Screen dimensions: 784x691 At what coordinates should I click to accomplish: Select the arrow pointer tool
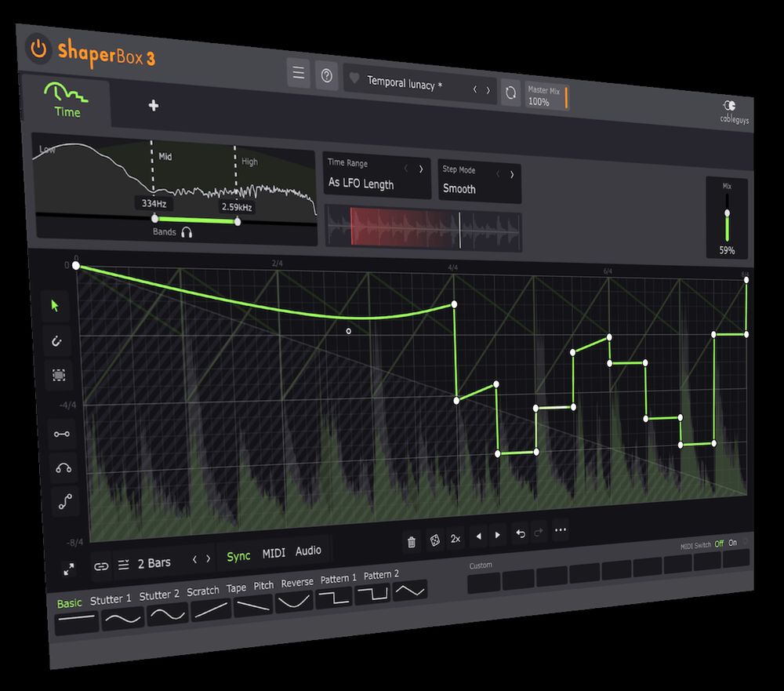55,306
